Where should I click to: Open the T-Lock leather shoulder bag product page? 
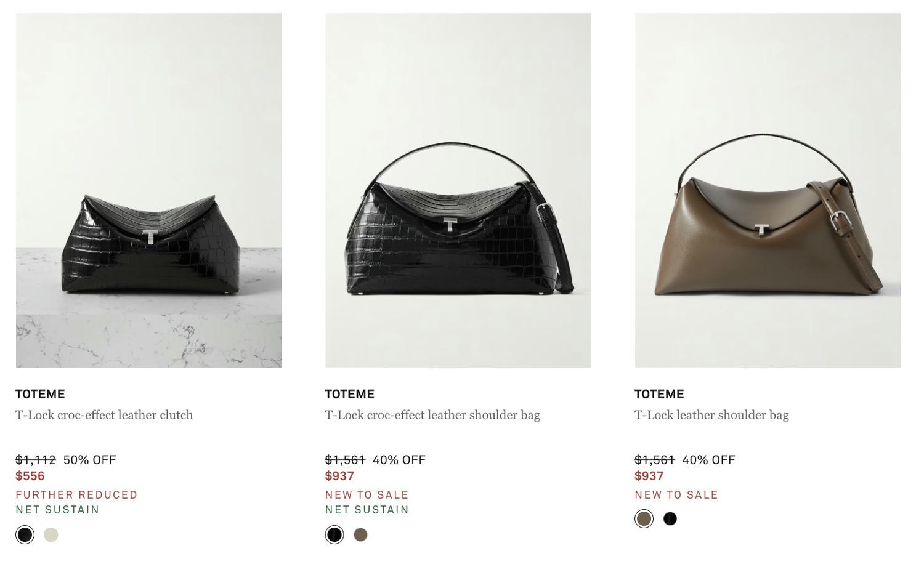(711, 415)
